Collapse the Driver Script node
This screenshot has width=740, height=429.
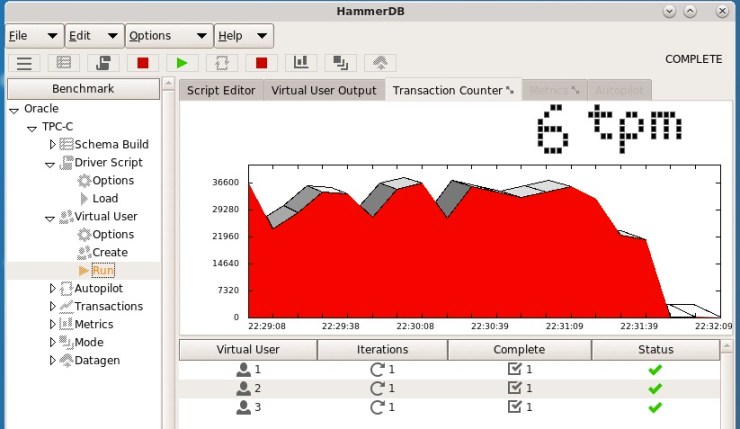(x=50, y=165)
